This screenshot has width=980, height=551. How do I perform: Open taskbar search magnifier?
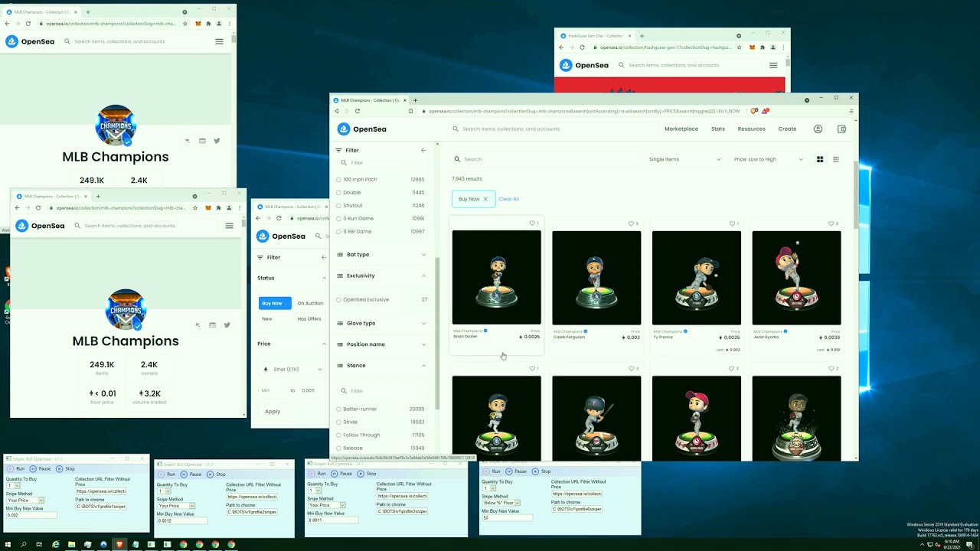coord(23,544)
